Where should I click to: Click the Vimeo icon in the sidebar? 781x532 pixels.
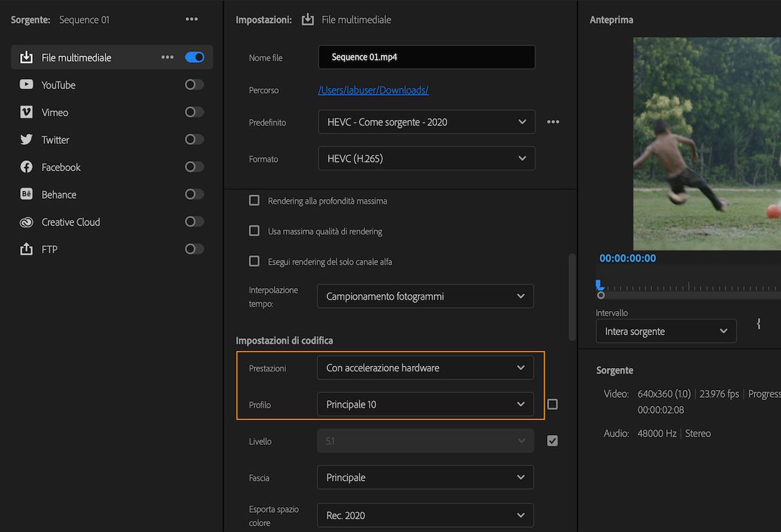point(26,112)
